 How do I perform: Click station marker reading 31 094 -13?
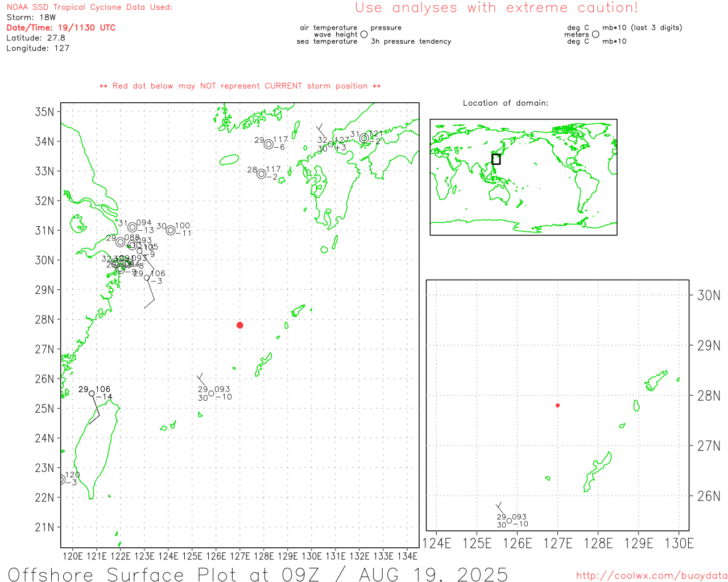click(133, 227)
